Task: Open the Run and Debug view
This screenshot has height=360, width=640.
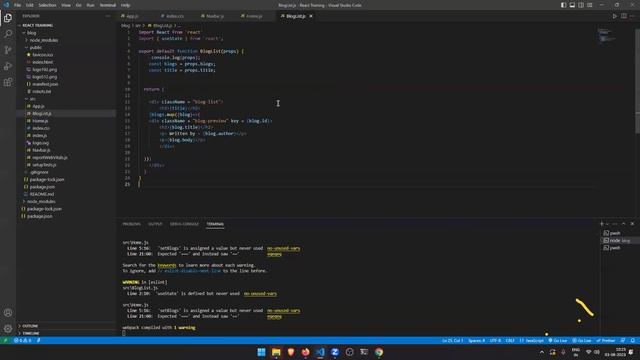Action: pos(8,66)
